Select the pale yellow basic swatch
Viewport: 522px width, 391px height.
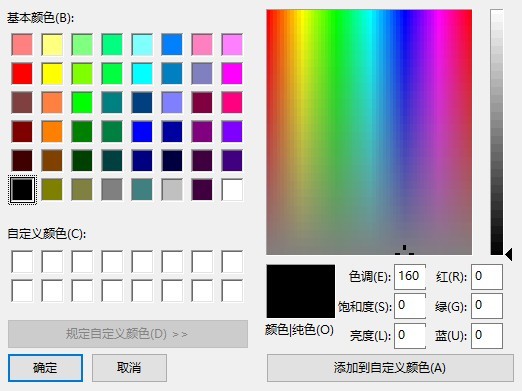tap(52, 44)
